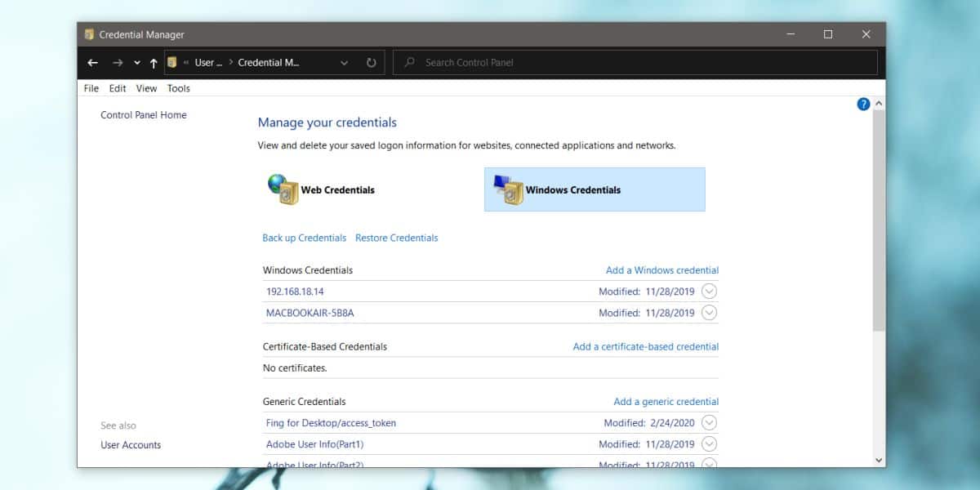The height and width of the screenshot is (490, 980).
Task: Add a Windows credential
Action: 662,270
